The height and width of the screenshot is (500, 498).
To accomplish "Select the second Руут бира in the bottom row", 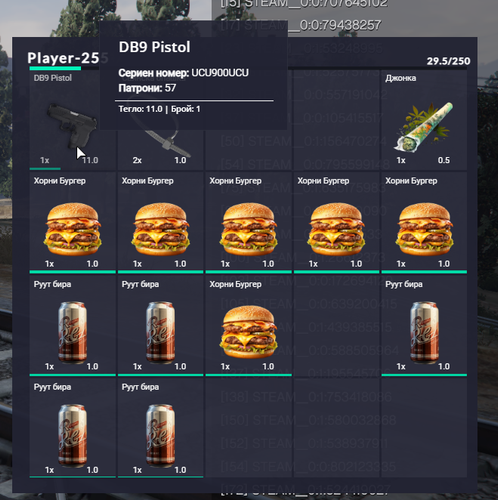I will (160, 428).
